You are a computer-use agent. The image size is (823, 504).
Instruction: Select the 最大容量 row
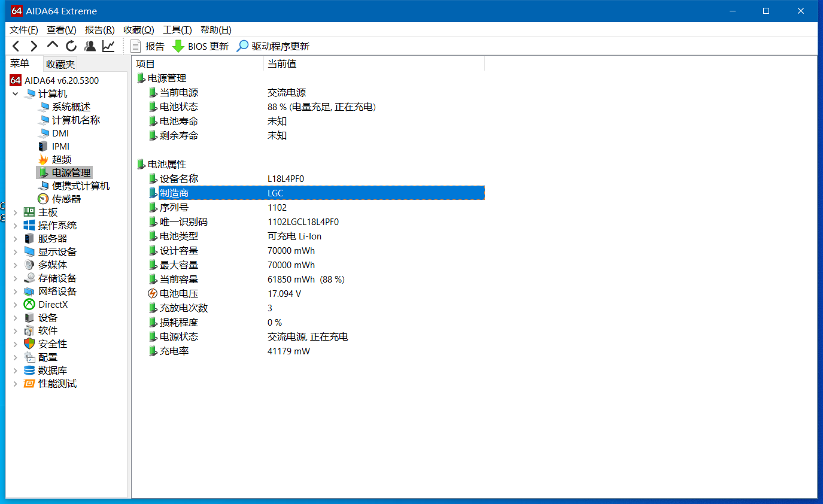pyautogui.click(x=316, y=265)
